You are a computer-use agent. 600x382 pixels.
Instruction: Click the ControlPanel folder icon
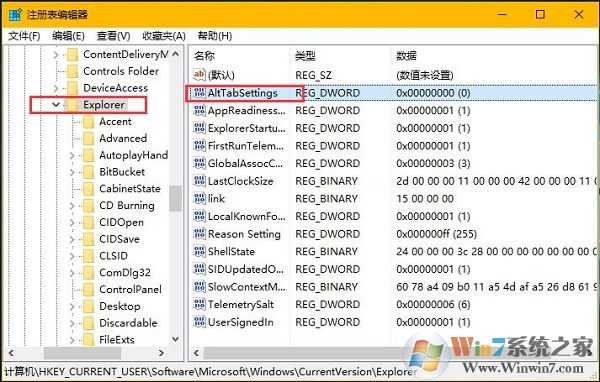[88, 289]
